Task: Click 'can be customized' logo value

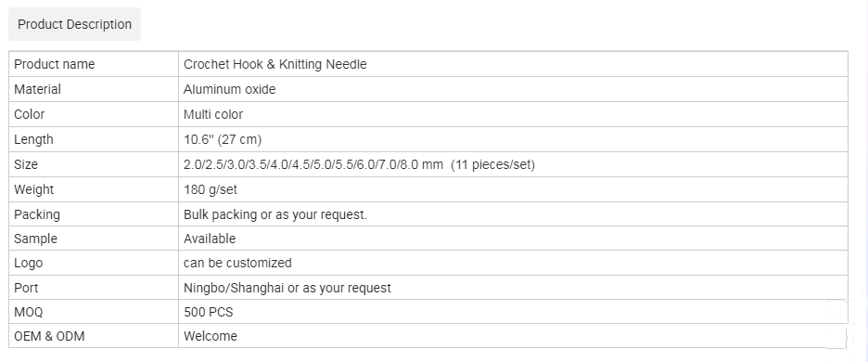Action: pos(237,263)
